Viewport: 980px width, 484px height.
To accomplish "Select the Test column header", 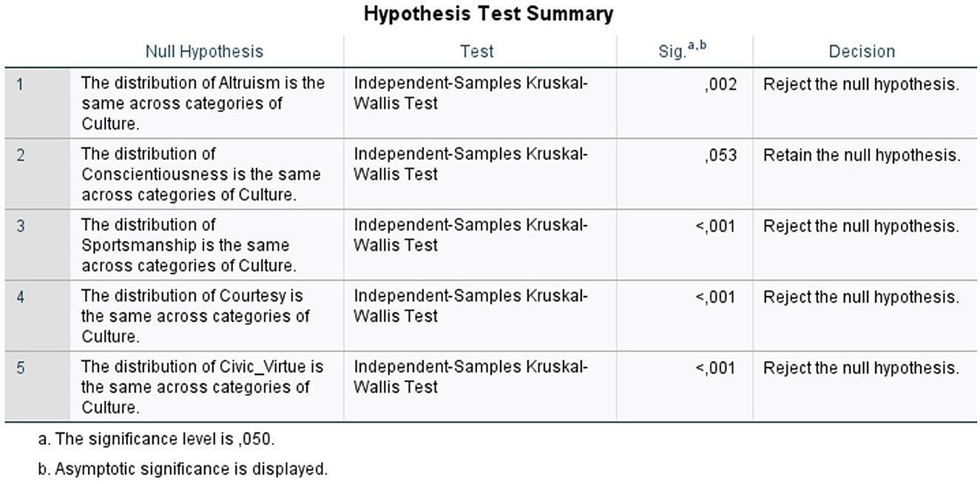I will (x=477, y=51).
